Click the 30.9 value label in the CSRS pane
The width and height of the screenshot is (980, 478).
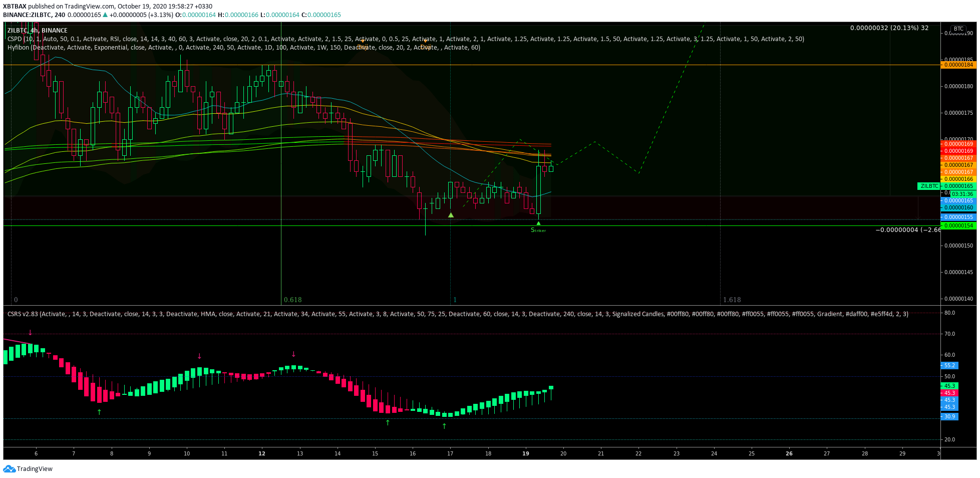(x=949, y=416)
